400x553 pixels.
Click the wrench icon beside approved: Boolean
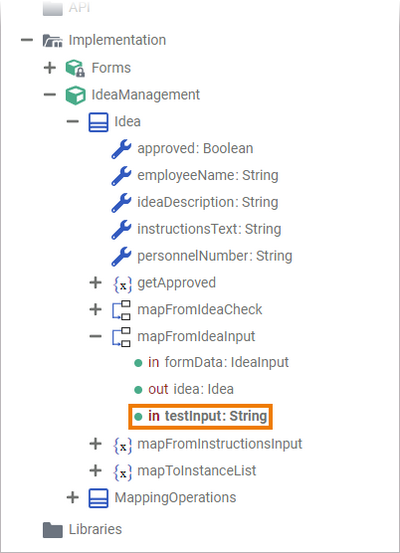pos(121,149)
